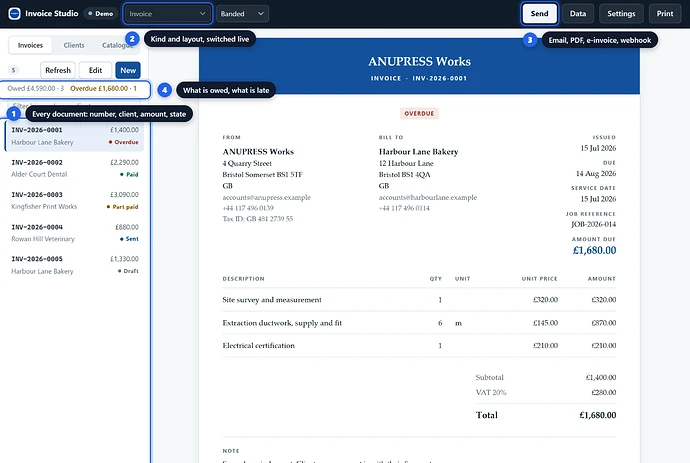The image size is (690, 463).
Task: Click the Total £1,680.00 amount
Action: pyautogui.click(x=598, y=415)
